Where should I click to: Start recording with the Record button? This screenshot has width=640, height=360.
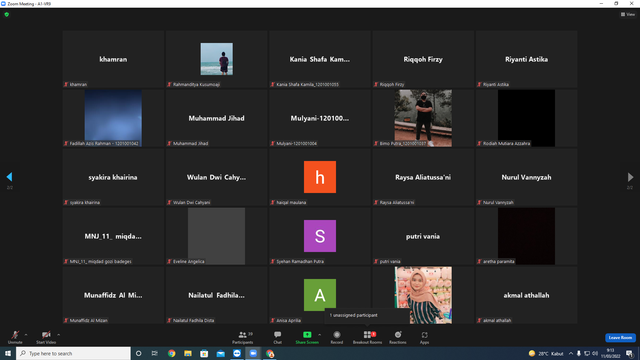[x=337, y=337]
